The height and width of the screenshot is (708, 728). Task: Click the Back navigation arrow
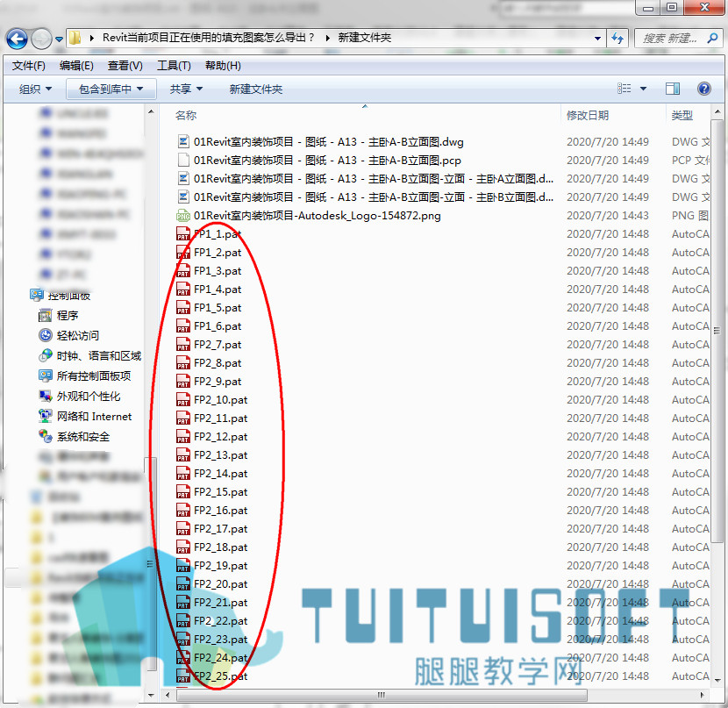(x=17, y=39)
